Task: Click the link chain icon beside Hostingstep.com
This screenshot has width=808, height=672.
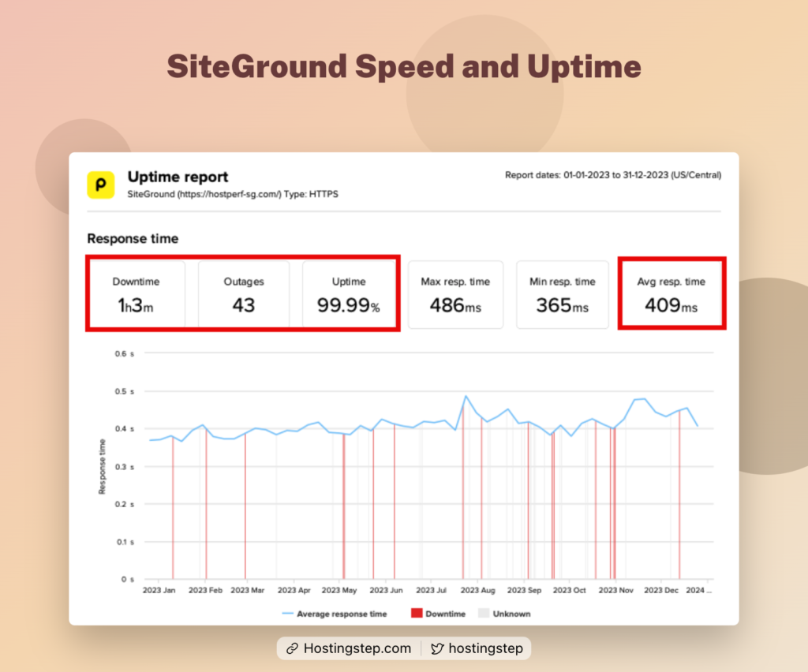Action: point(292,648)
